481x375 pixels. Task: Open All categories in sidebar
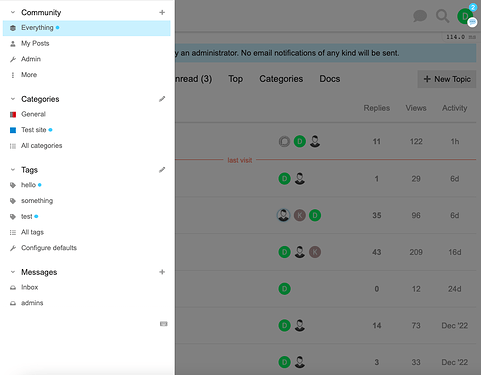[42, 146]
